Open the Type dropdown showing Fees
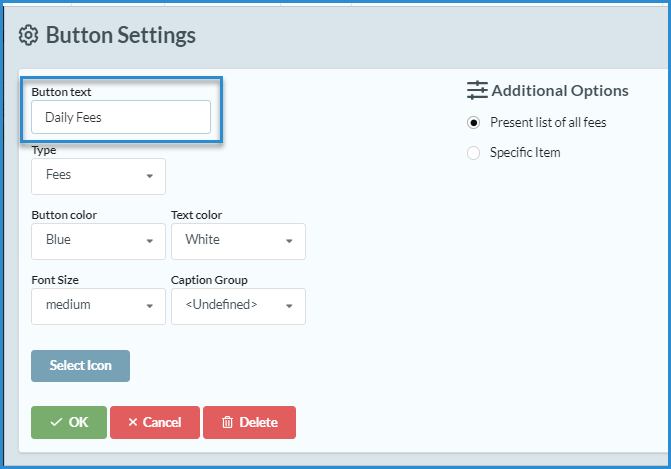 tap(98, 176)
